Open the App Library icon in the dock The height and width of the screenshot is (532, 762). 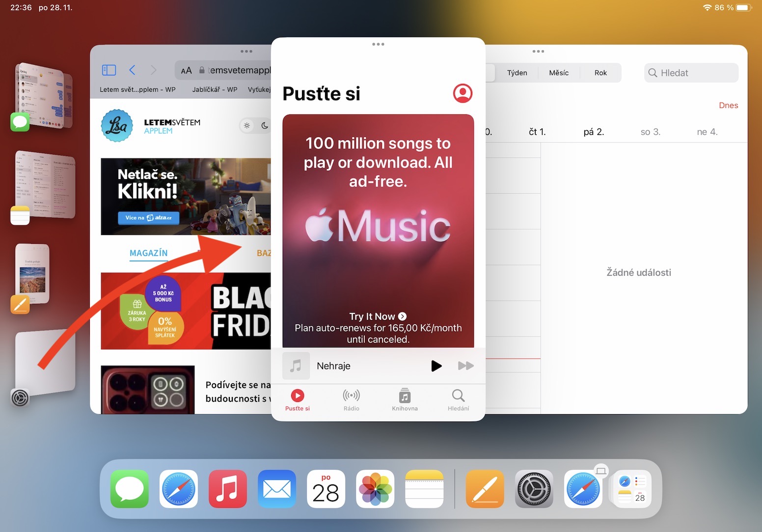click(x=632, y=489)
